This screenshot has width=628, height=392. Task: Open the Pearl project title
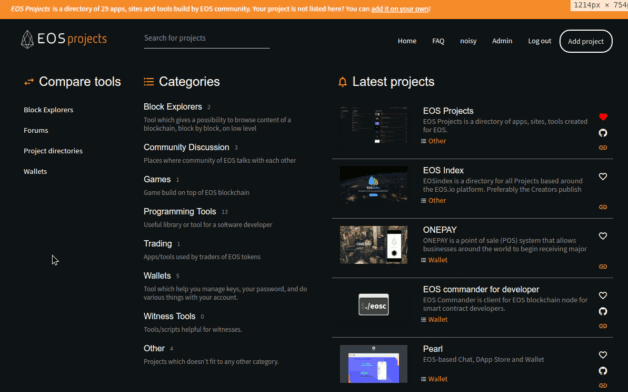(x=433, y=349)
